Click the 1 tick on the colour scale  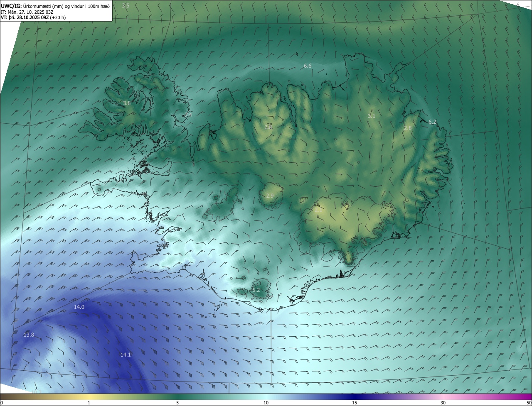pos(89,403)
